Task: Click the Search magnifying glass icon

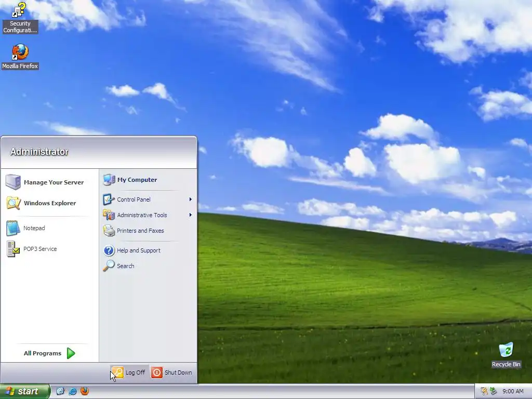Action: [x=109, y=266]
